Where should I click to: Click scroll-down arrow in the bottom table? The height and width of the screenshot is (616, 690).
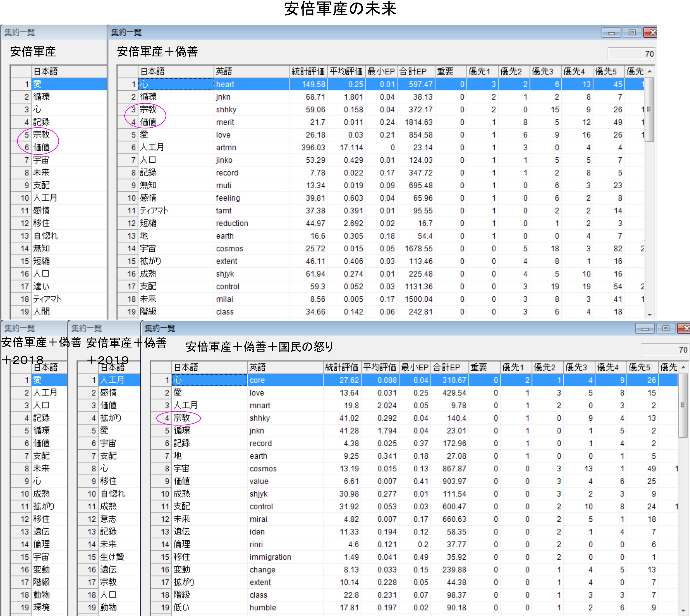coord(683,611)
